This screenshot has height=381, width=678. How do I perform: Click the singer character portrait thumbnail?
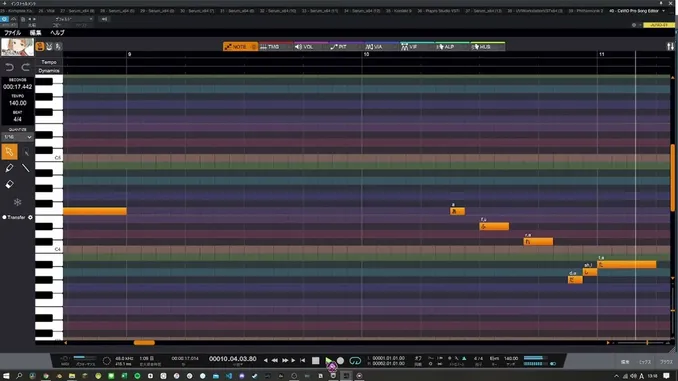(17, 47)
